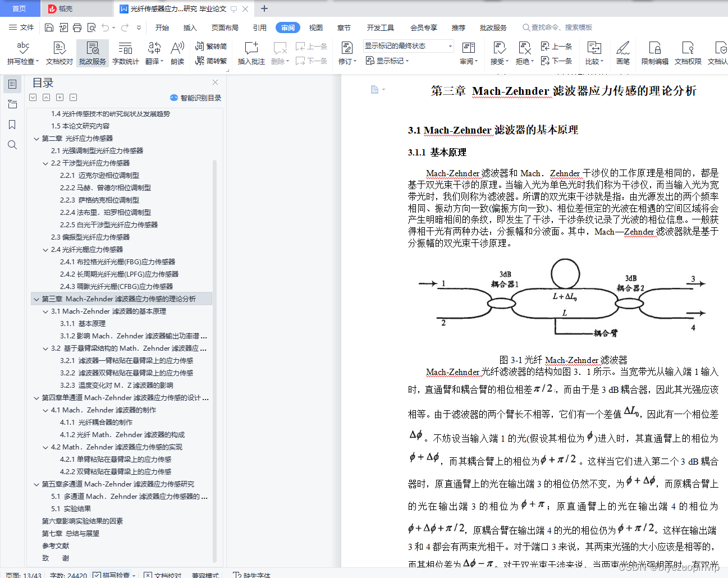Click the 文档校对 document proofreading icon
Screen dimensions: 728x578
[59, 53]
